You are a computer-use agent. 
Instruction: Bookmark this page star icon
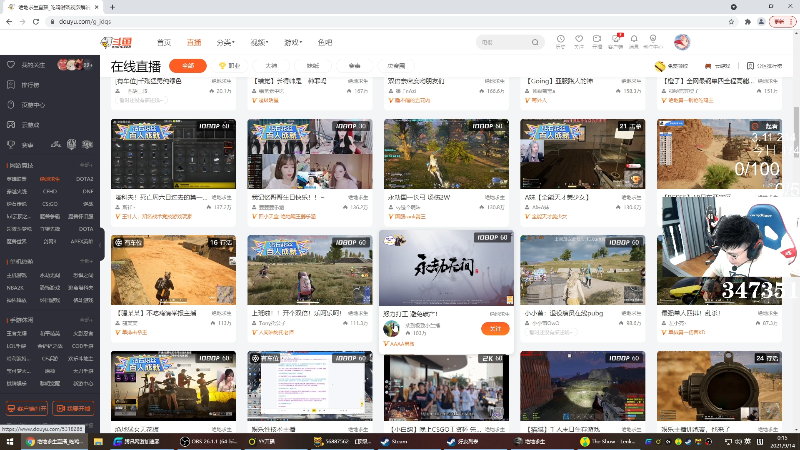(731, 21)
